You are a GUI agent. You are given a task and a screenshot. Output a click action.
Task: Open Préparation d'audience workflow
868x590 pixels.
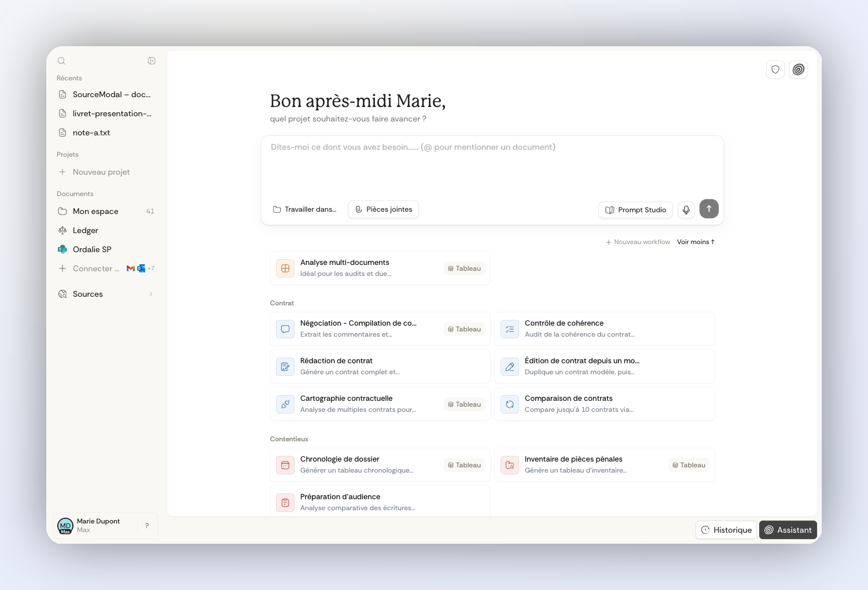click(380, 501)
